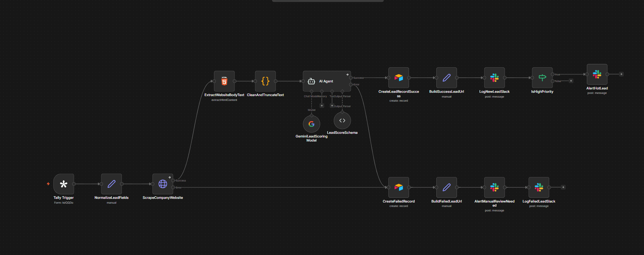Click the 'extractHtmlContent' subtitle text
The height and width of the screenshot is (255, 644).
tap(224, 100)
